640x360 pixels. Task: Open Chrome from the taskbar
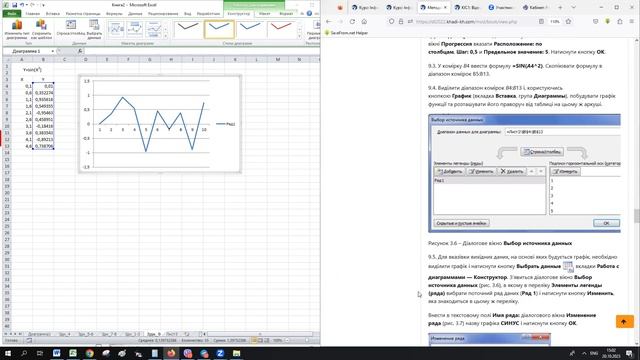click(89, 353)
